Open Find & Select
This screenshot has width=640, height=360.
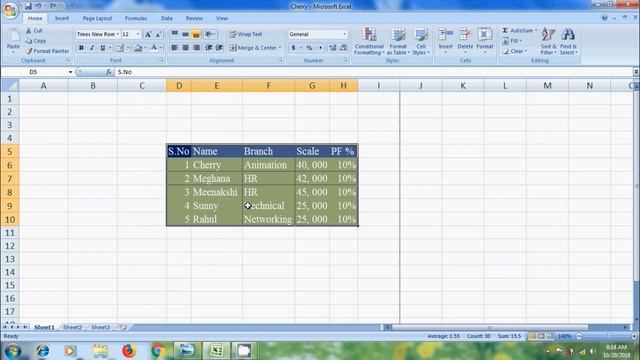tap(568, 41)
